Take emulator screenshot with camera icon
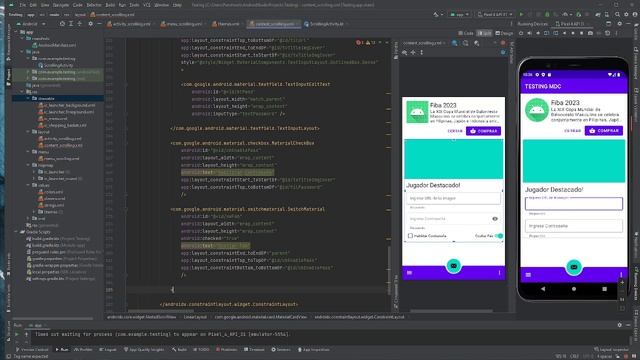Image resolution: width=640 pixels, height=360 pixels. tap(590, 33)
